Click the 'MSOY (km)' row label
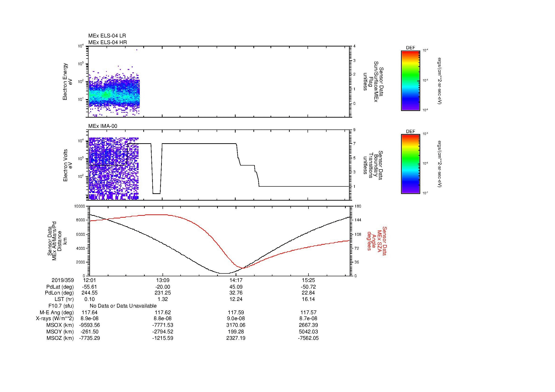This screenshot has height=392, width=555. pyautogui.click(x=60, y=332)
